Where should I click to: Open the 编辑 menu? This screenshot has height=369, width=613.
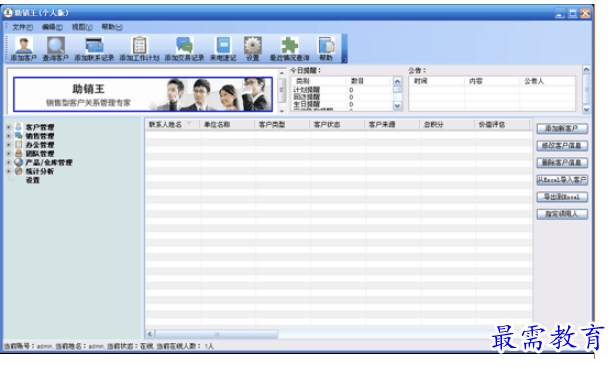point(52,27)
